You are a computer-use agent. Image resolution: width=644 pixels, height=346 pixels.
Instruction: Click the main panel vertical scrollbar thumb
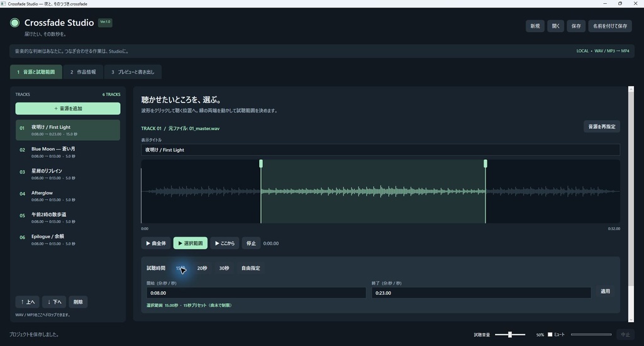(631, 189)
